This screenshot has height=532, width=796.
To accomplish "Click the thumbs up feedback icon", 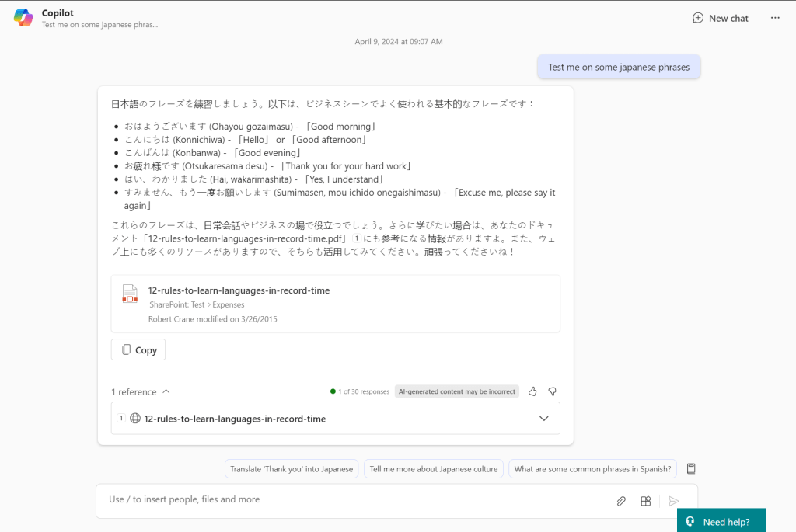I will click(532, 391).
